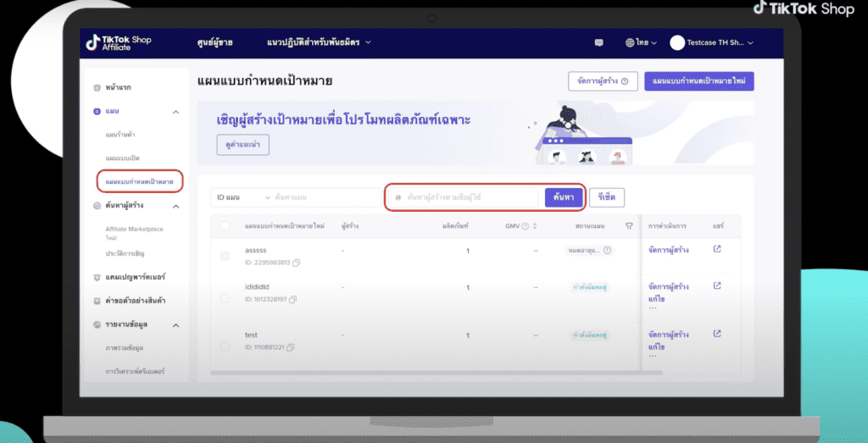Check the checkbox for asssss row
This screenshot has width=868, height=443.
pos(225,256)
